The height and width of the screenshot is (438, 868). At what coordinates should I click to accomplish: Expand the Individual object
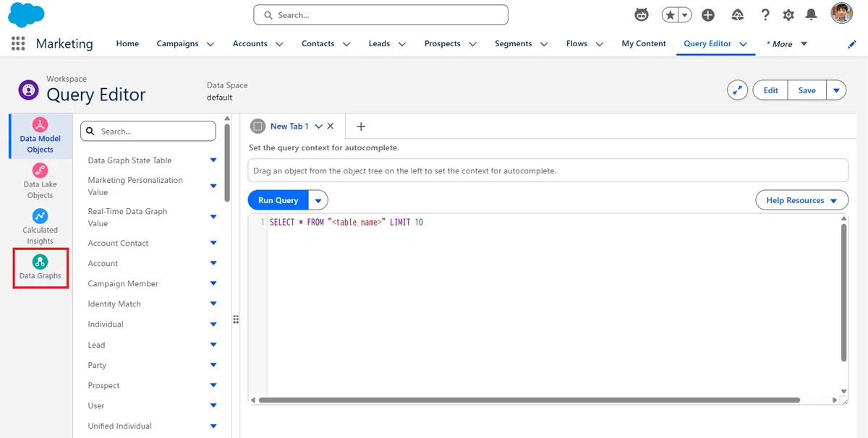pos(213,324)
